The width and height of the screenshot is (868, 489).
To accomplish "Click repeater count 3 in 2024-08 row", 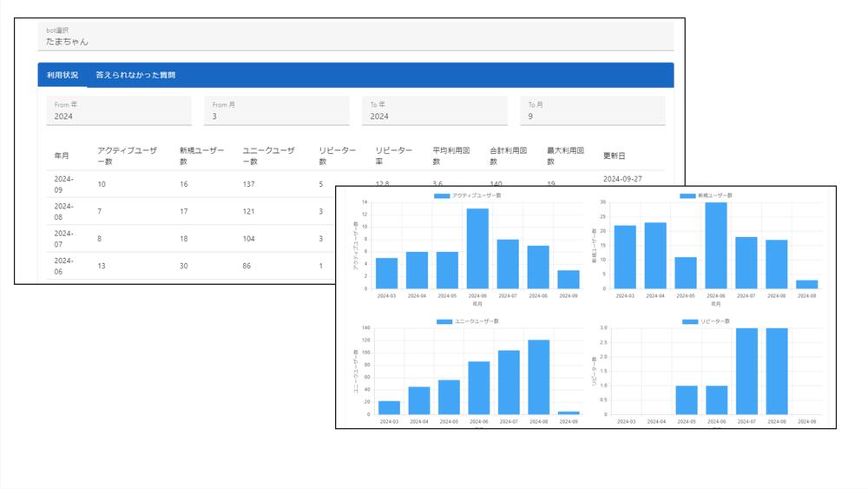I will tap(320, 211).
